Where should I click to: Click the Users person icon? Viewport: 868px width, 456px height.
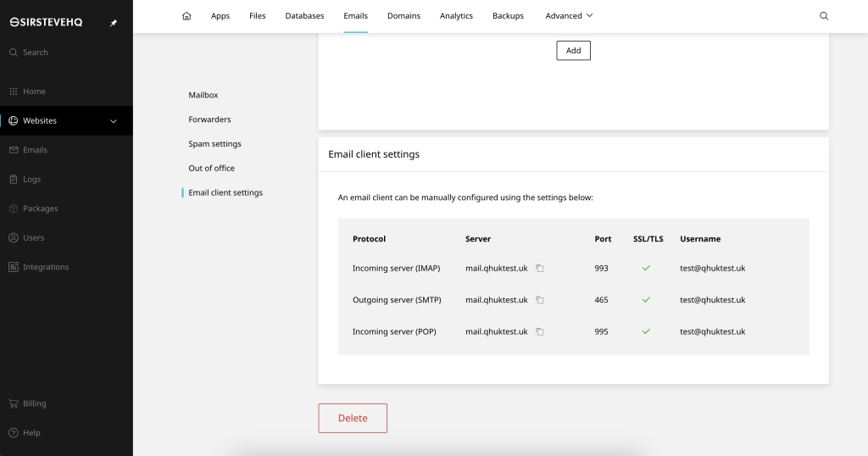tap(14, 238)
